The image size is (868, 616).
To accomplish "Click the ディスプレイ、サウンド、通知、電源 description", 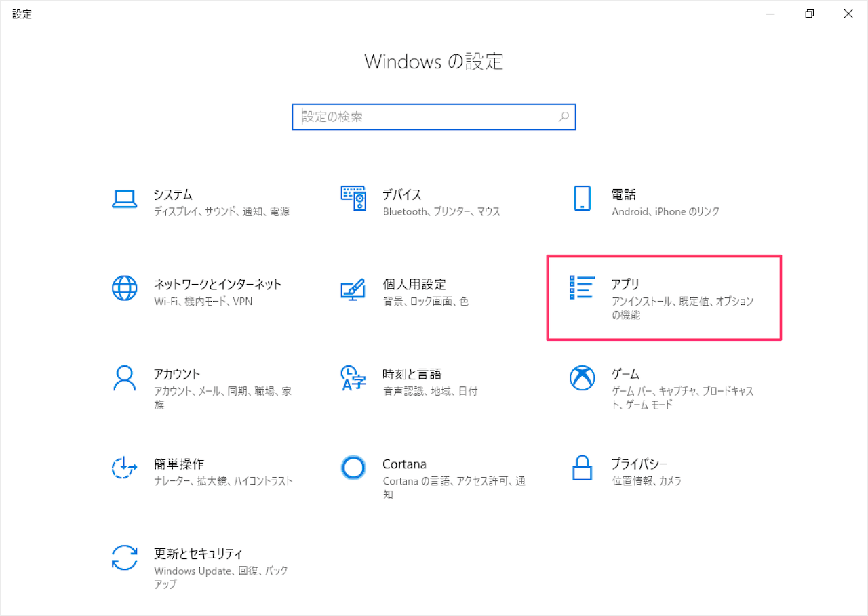I will click(222, 211).
